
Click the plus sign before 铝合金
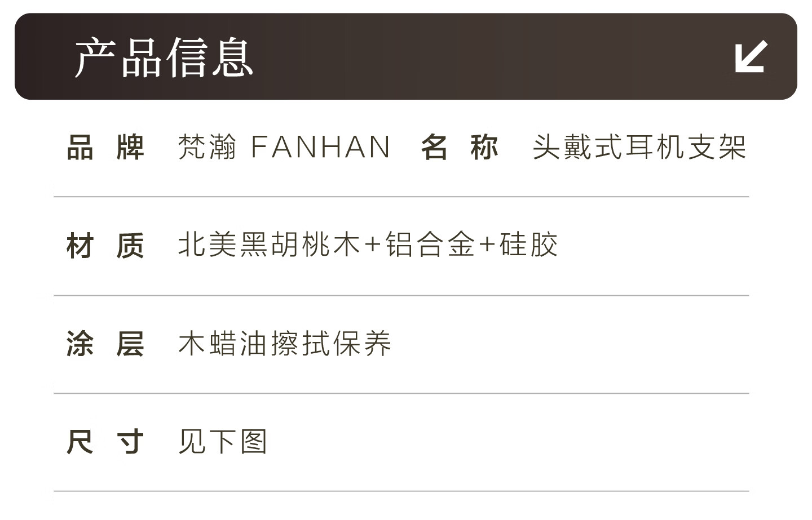[373, 246]
